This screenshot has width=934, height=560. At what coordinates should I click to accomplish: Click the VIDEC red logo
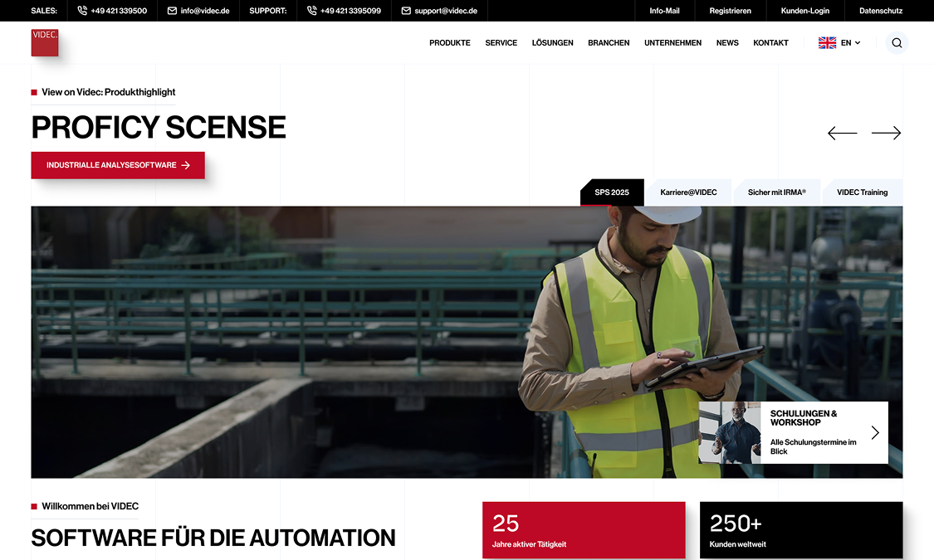click(x=45, y=42)
